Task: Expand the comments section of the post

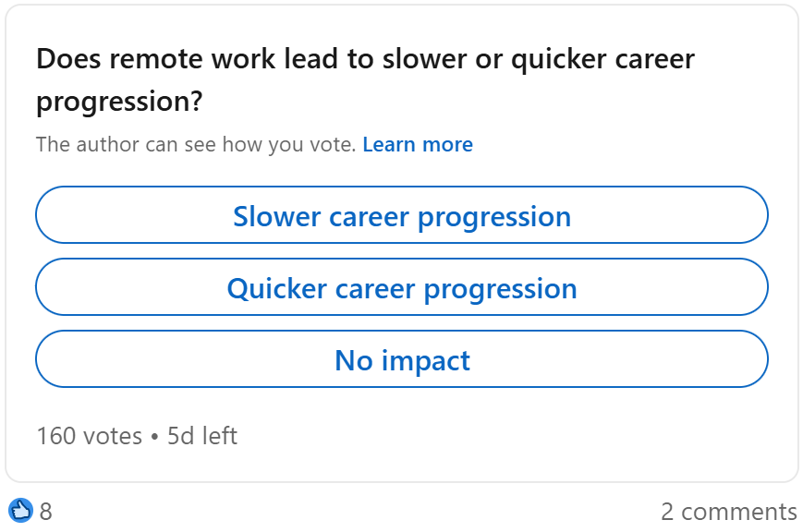Action: 729,511
